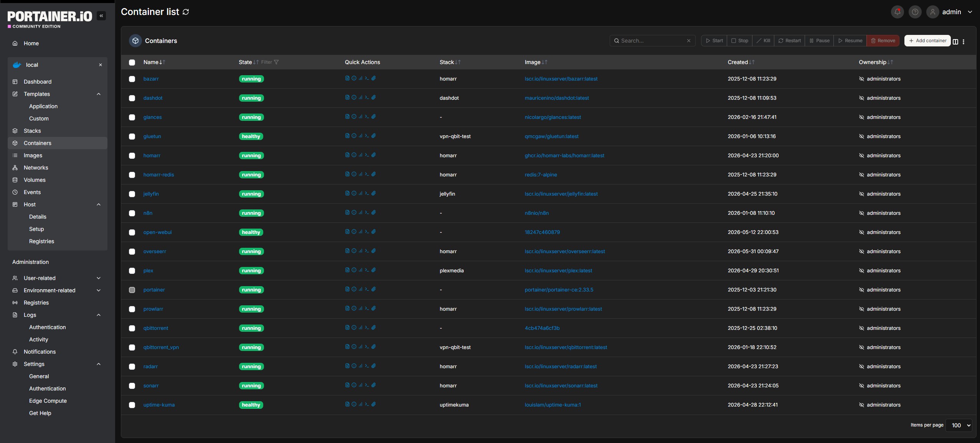Open table settings three-dot menu
This screenshot has height=443, width=980.
pyautogui.click(x=964, y=41)
